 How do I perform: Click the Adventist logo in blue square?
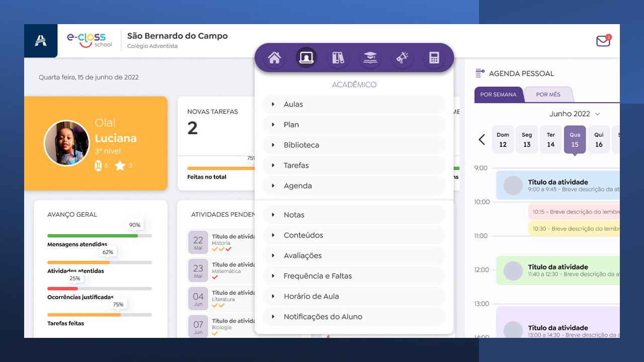(41, 41)
